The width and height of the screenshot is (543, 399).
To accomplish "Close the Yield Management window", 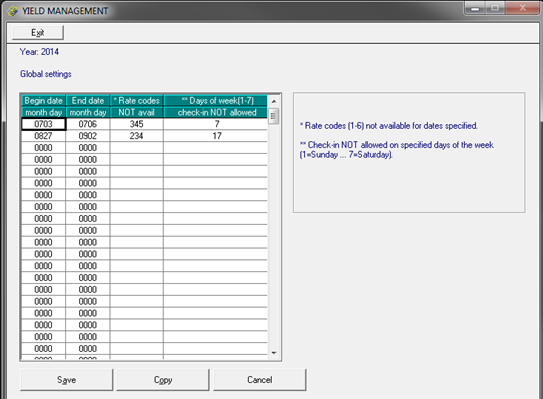I will [522, 8].
